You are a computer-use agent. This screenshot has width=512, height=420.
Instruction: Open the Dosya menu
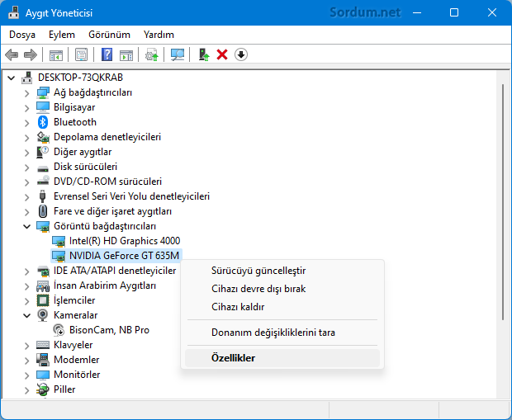(x=22, y=35)
